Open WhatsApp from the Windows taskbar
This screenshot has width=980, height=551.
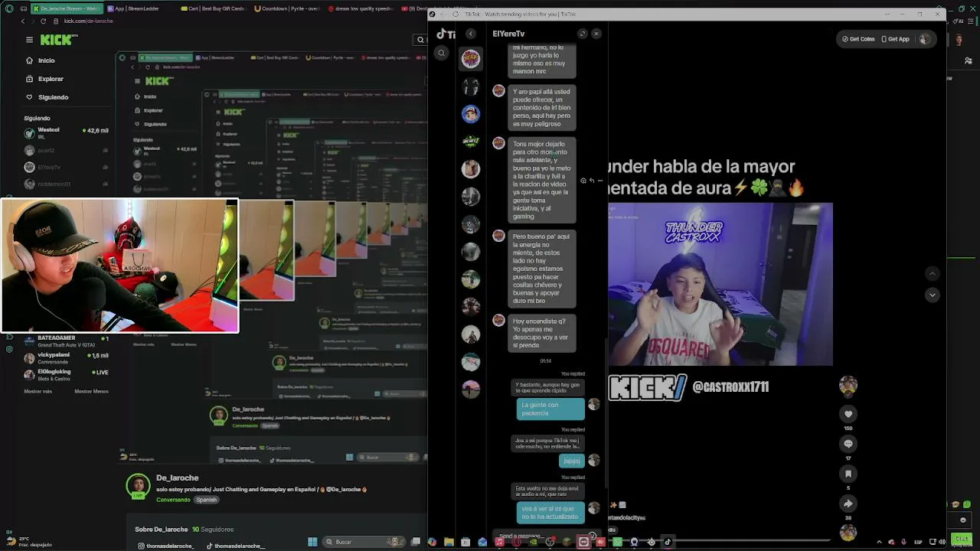point(617,542)
